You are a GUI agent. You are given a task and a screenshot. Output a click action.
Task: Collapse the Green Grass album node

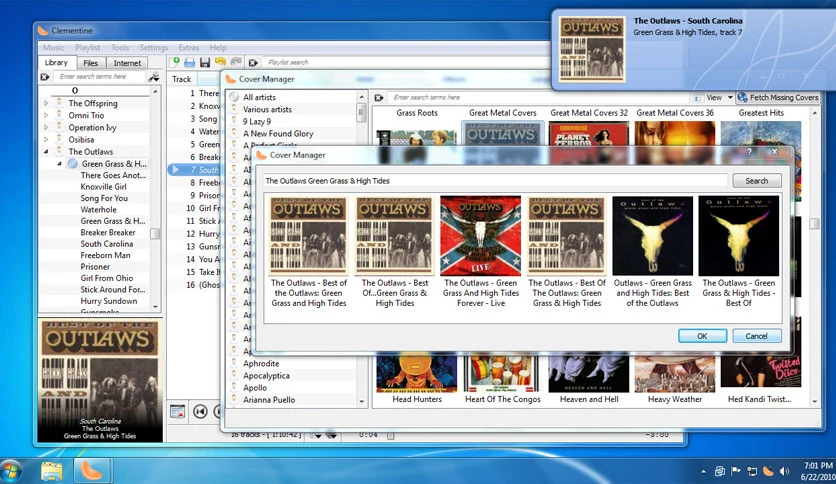tap(59, 164)
